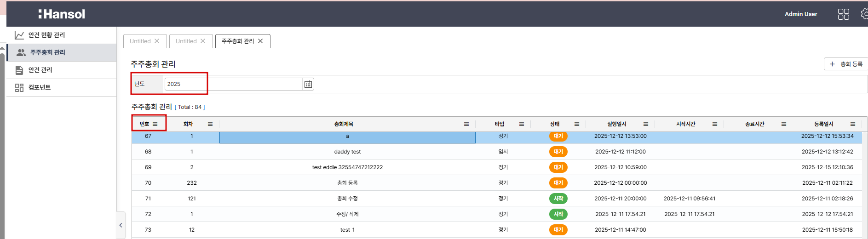Click the Hansol logo

(x=62, y=14)
